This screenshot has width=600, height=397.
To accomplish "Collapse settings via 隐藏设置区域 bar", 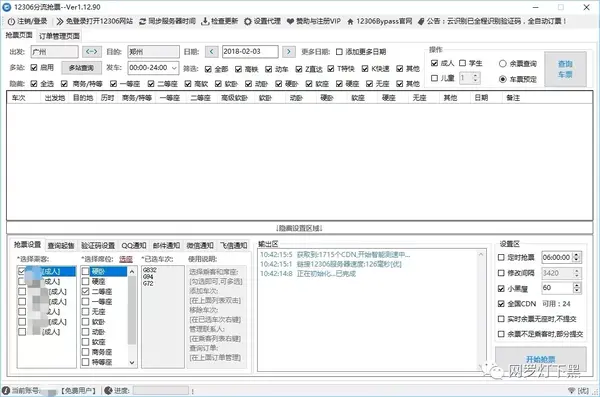I will [300, 228].
